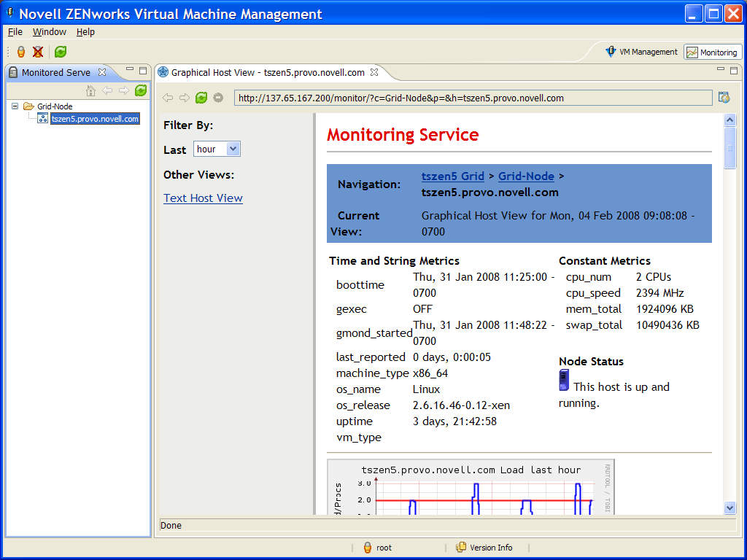Open the File menu

point(15,32)
